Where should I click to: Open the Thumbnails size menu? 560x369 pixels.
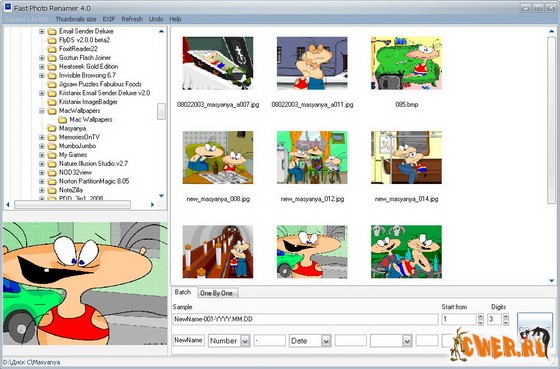(x=76, y=19)
